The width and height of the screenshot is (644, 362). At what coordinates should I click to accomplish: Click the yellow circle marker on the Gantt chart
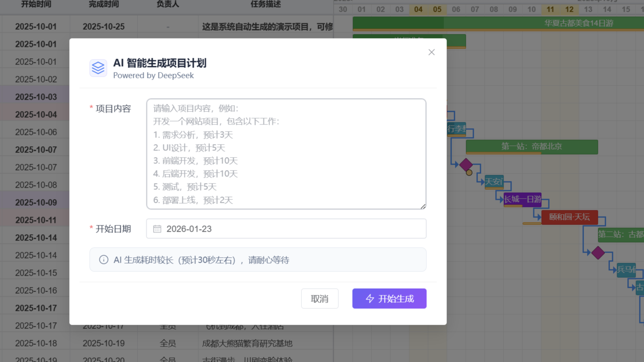(x=470, y=173)
